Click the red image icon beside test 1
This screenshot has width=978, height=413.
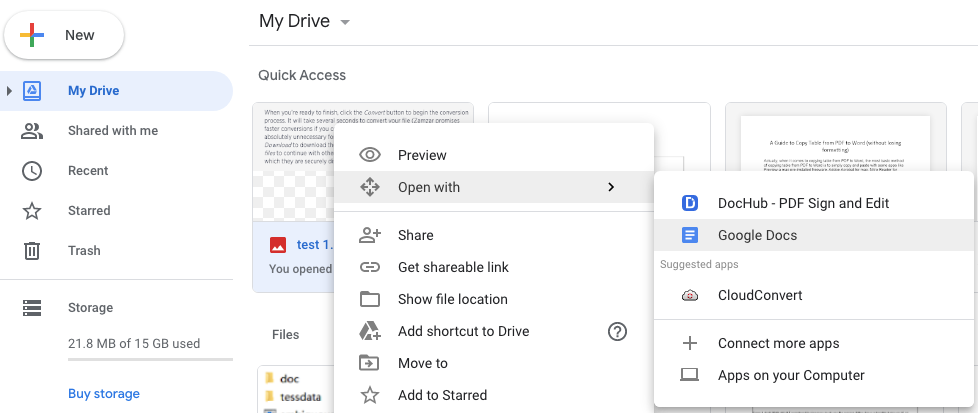click(x=278, y=245)
